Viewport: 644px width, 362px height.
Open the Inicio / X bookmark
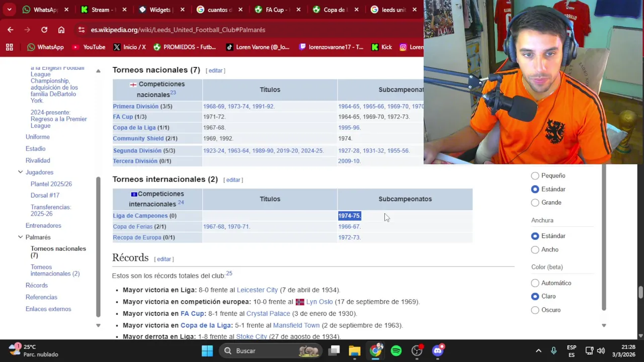(x=129, y=47)
